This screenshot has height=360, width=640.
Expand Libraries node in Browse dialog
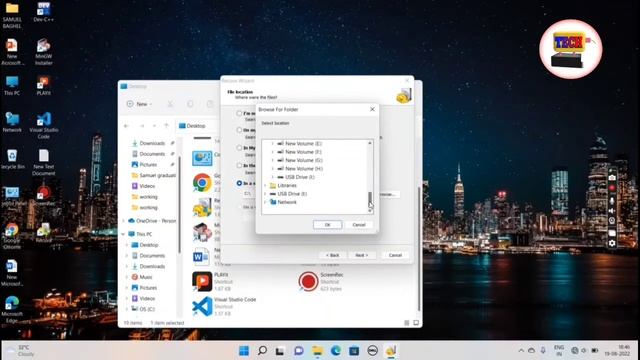click(x=265, y=186)
